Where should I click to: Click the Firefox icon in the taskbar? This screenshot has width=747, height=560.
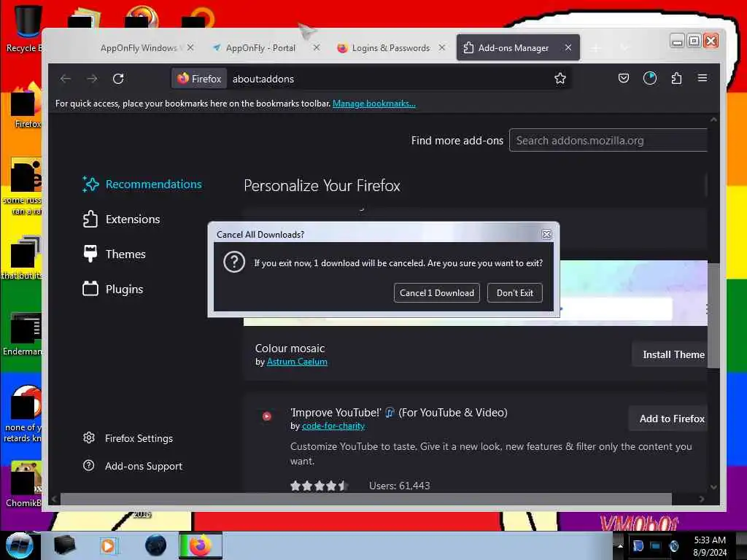[201, 545]
